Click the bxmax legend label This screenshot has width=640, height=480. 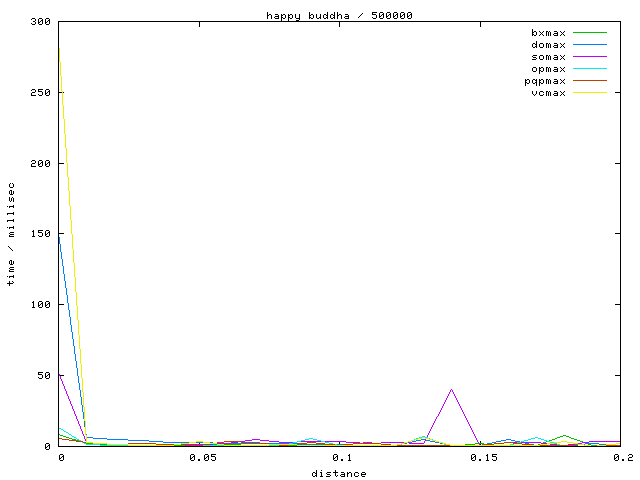(548, 33)
